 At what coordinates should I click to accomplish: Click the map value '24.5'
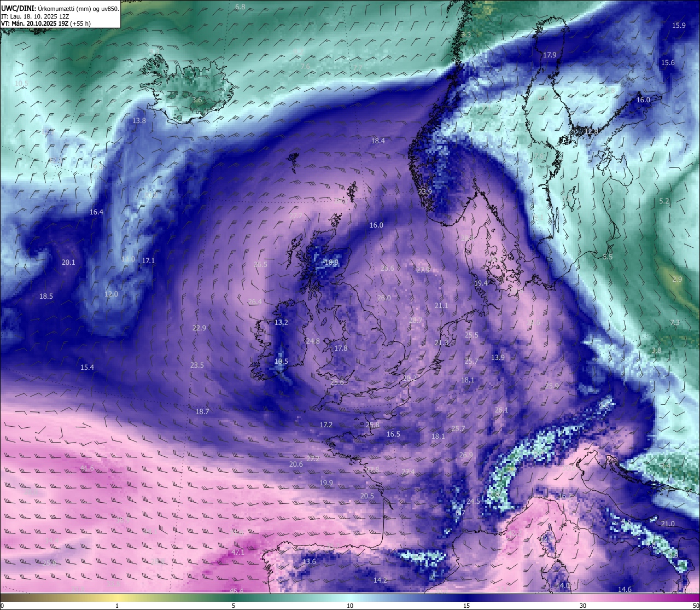tap(473, 501)
